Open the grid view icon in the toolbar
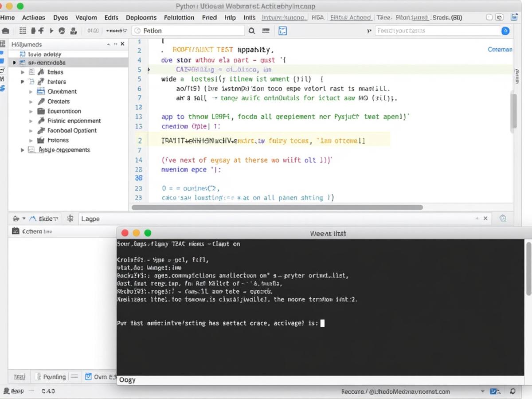This screenshot has height=399, width=532. (x=22, y=30)
